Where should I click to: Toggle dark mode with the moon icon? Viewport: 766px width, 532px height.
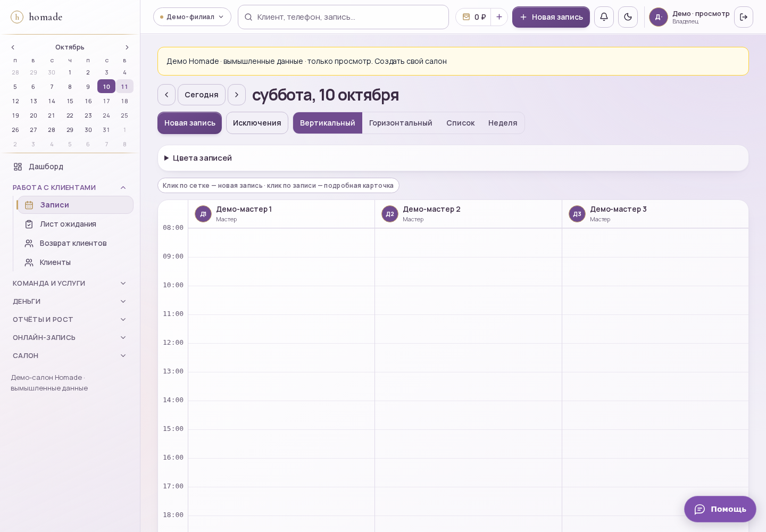tap(628, 17)
